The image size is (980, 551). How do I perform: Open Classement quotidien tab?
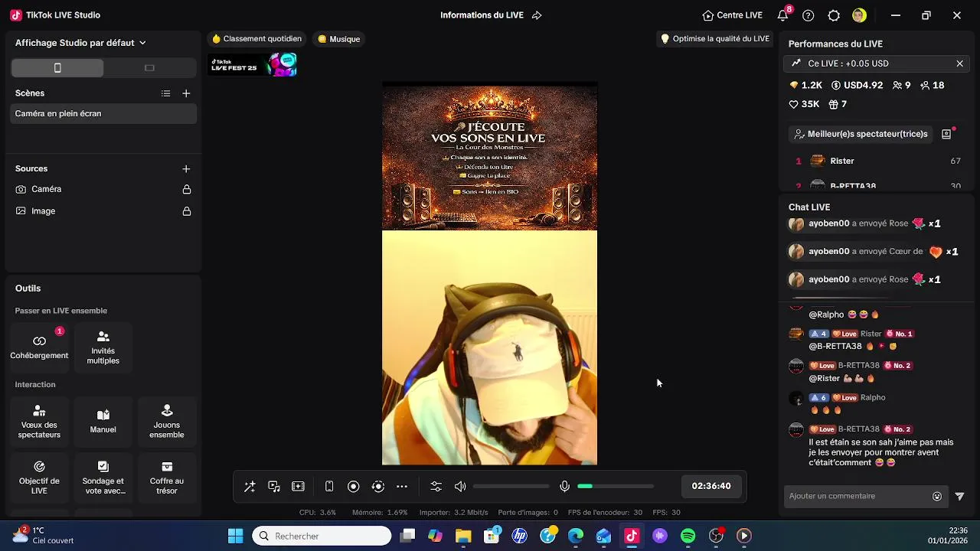click(257, 39)
